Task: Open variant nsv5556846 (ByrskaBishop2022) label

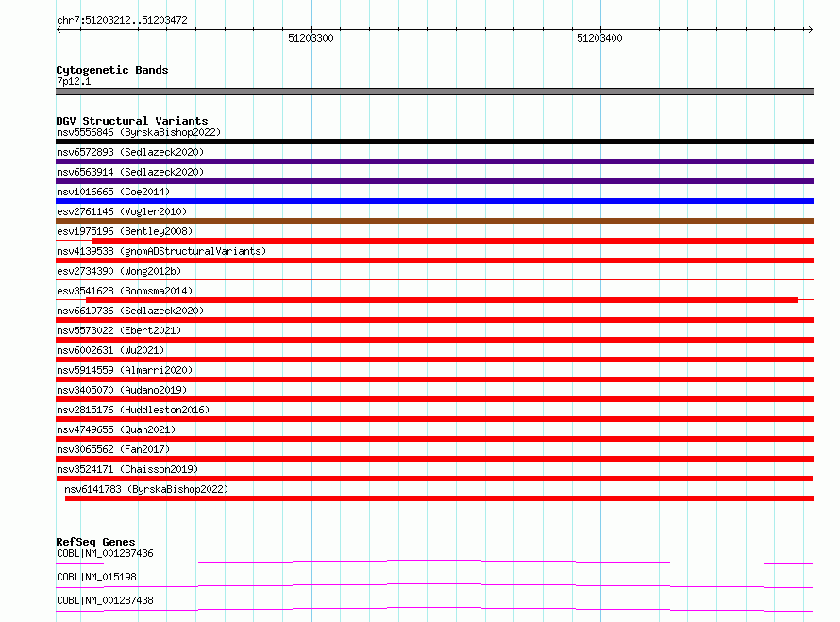Action: [139, 132]
